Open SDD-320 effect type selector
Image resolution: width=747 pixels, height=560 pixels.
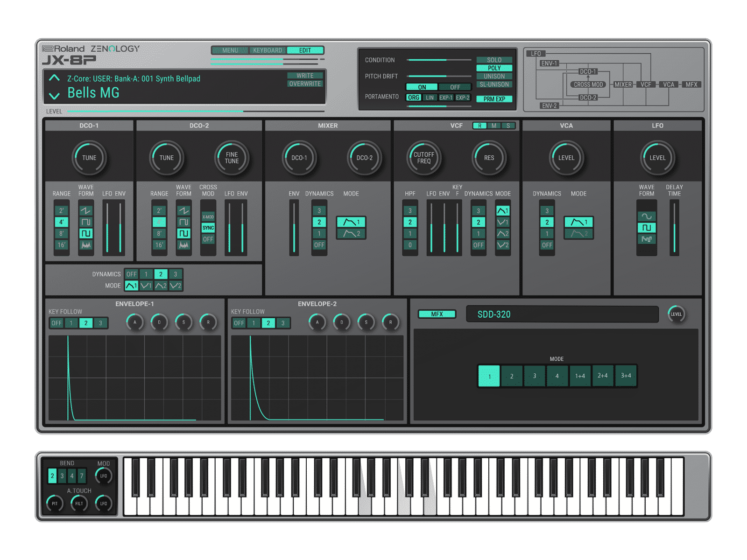point(562,314)
